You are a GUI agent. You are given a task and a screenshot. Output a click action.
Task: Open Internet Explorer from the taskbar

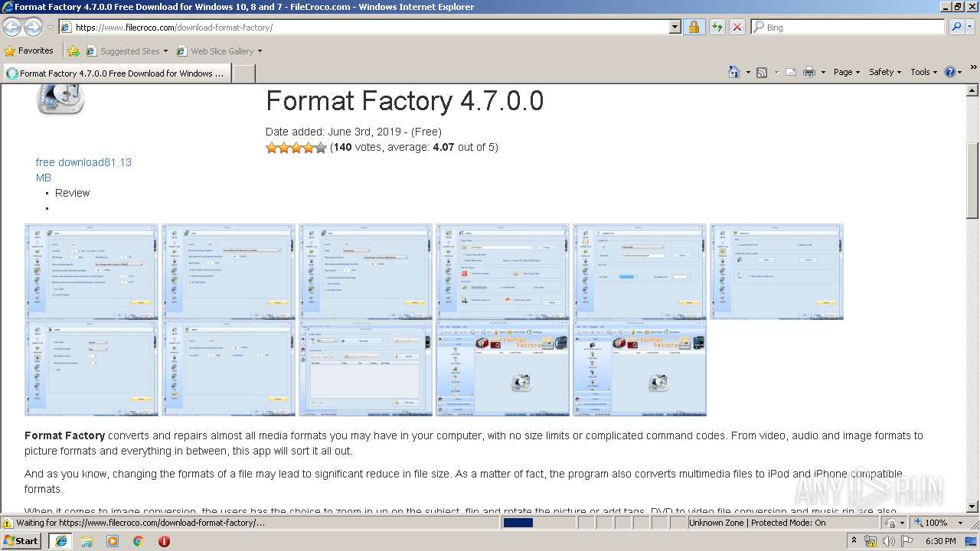(x=60, y=541)
